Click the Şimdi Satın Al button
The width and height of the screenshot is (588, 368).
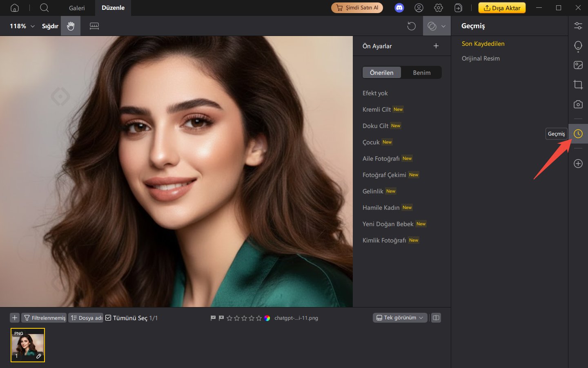(357, 8)
